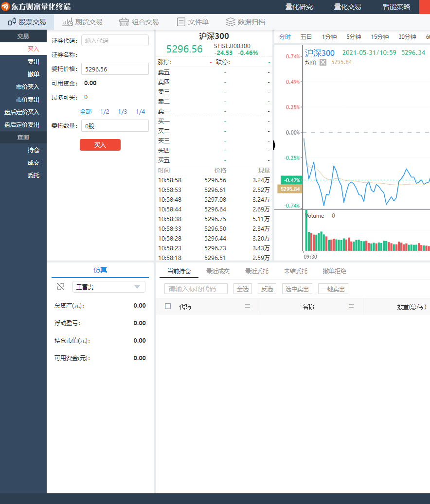Open the 文件单 tab
Viewport: 430px width, 504px height.
pyautogui.click(x=193, y=22)
